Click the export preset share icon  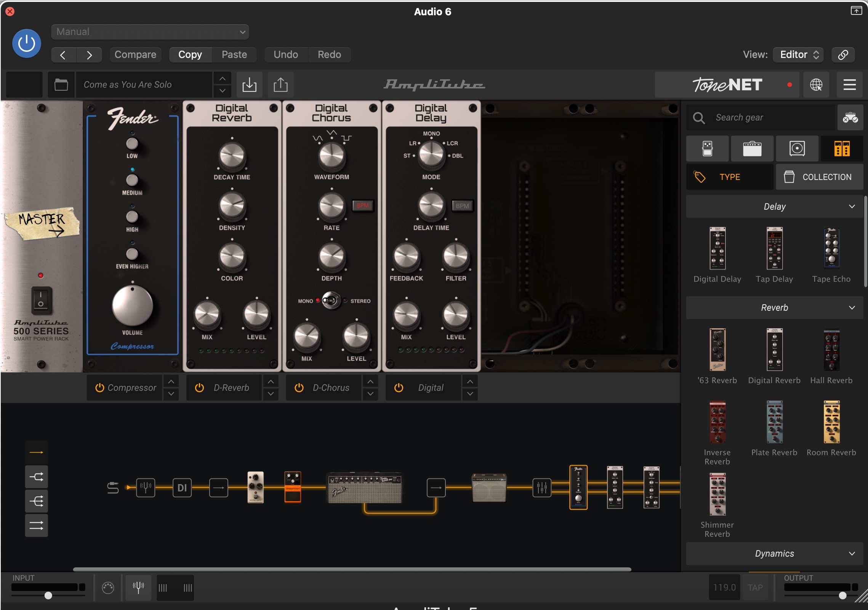281,85
